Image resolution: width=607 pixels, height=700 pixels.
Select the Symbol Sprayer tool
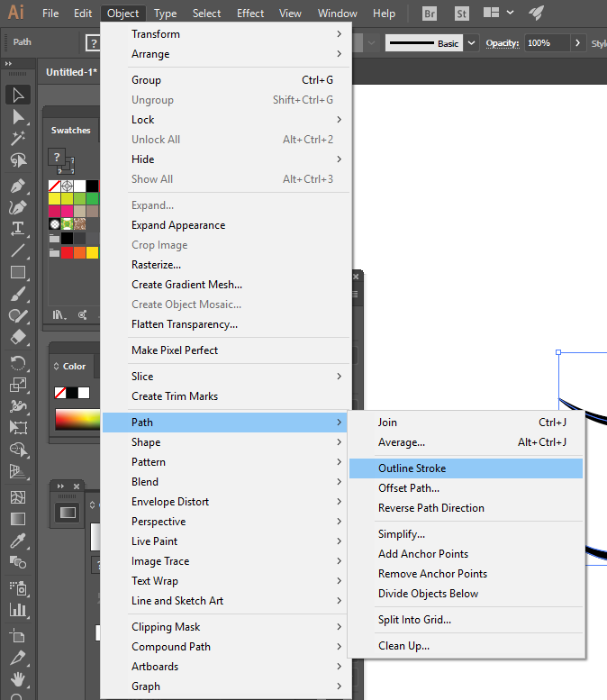(18, 588)
